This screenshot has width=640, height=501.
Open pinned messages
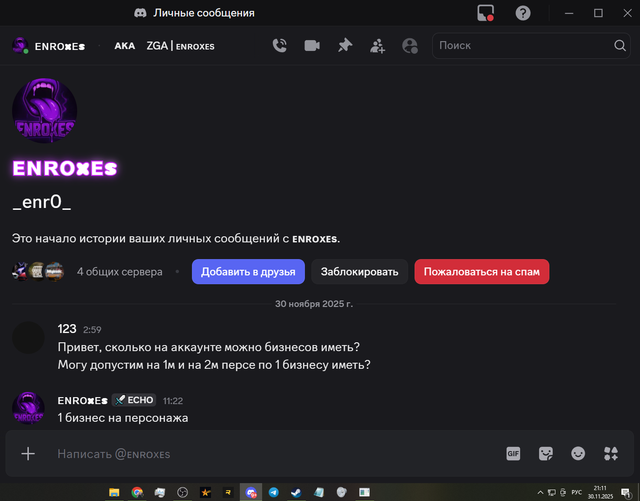coord(345,45)
